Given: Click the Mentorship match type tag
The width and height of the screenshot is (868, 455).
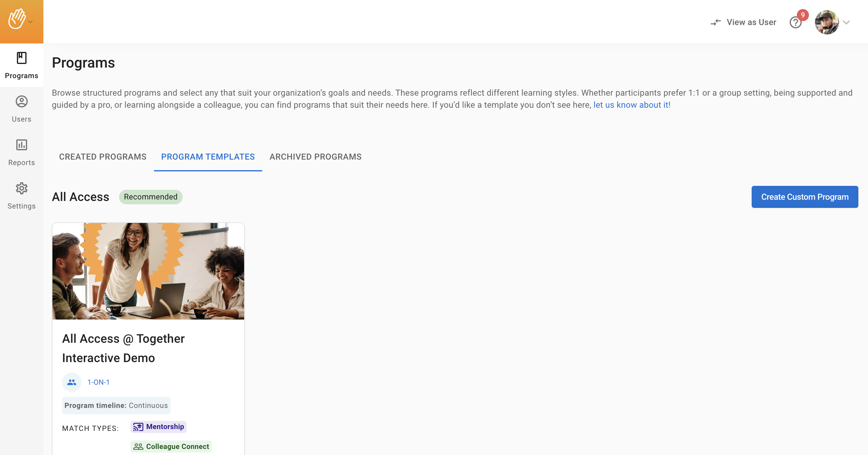Looking at the screenshot, I should [158, 426].
